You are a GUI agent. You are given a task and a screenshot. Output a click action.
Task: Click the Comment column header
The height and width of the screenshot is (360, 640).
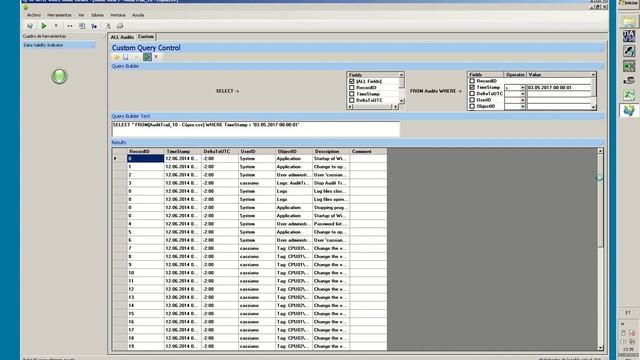(x=368, y=151)
